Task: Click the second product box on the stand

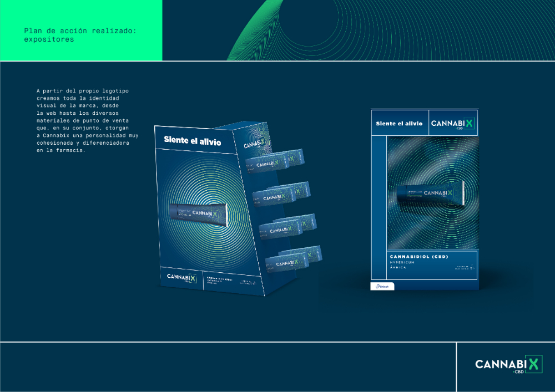Action: pyautogui.click(x=281, y=194)
